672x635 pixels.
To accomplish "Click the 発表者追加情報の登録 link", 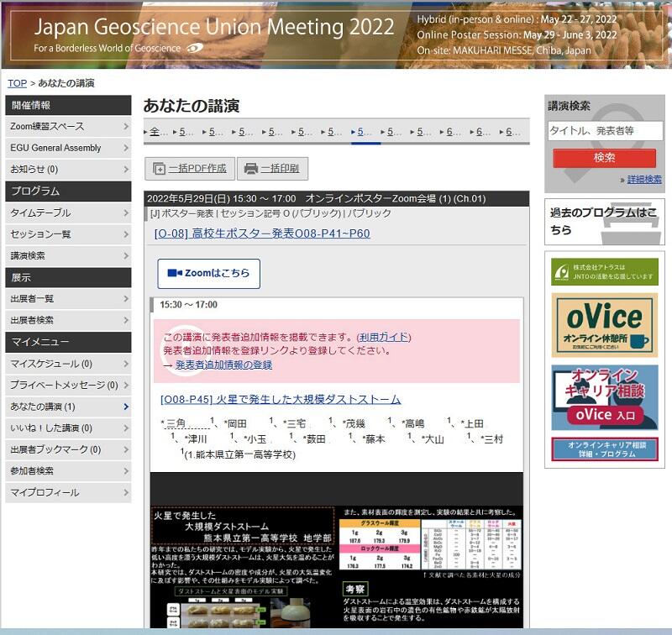I will click(223, 365).
